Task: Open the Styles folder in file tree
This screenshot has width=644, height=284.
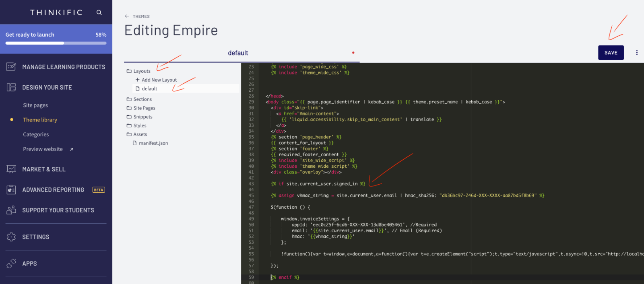Action: (136, 126)
